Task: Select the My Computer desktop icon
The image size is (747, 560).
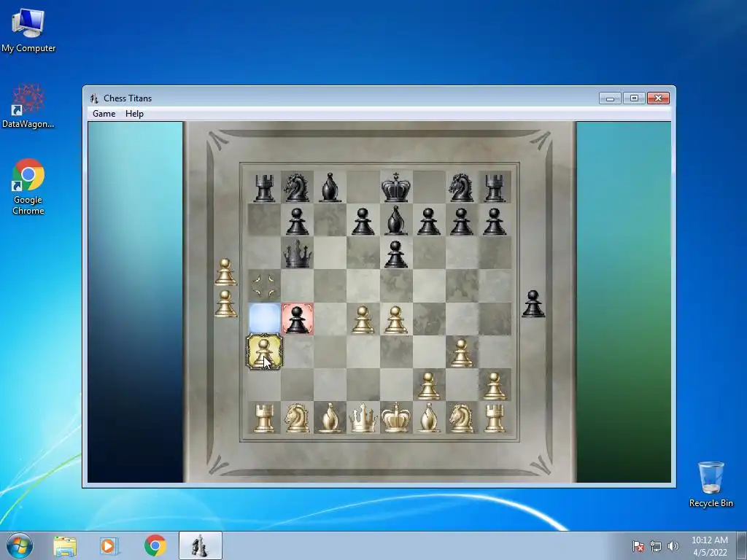Action: click(28, 30)
